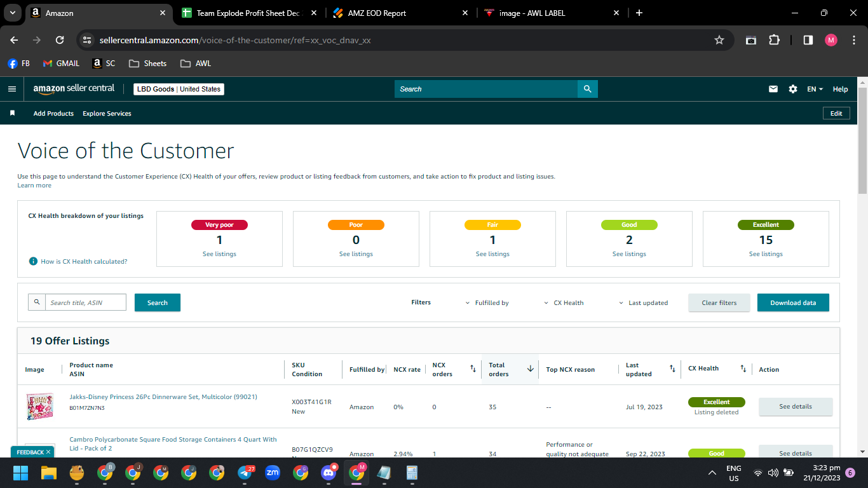This screenshot has height=488, width=868.
Task: Open the Seller Central settings gear
Action: coord(793,89)
